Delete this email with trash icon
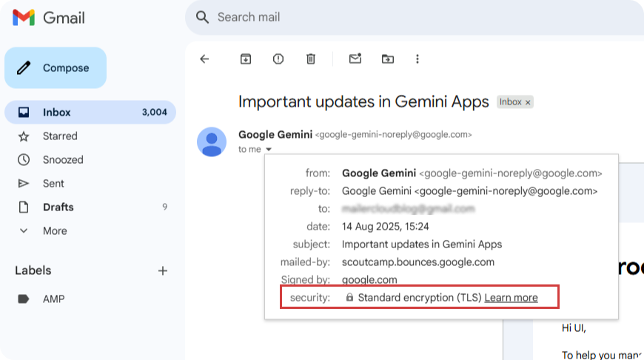The width and height of the screenshot is (644, 360). (x=311, y=59)
